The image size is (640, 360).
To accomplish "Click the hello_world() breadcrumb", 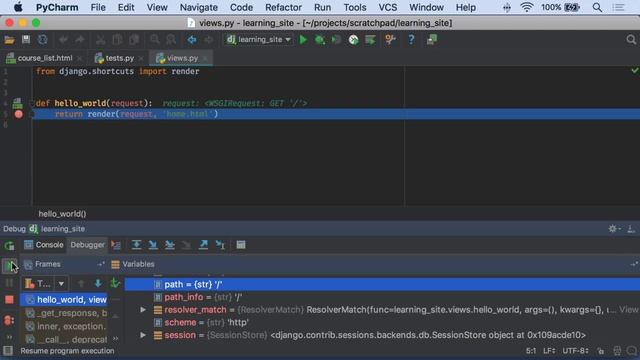I will tap(62, 214).
